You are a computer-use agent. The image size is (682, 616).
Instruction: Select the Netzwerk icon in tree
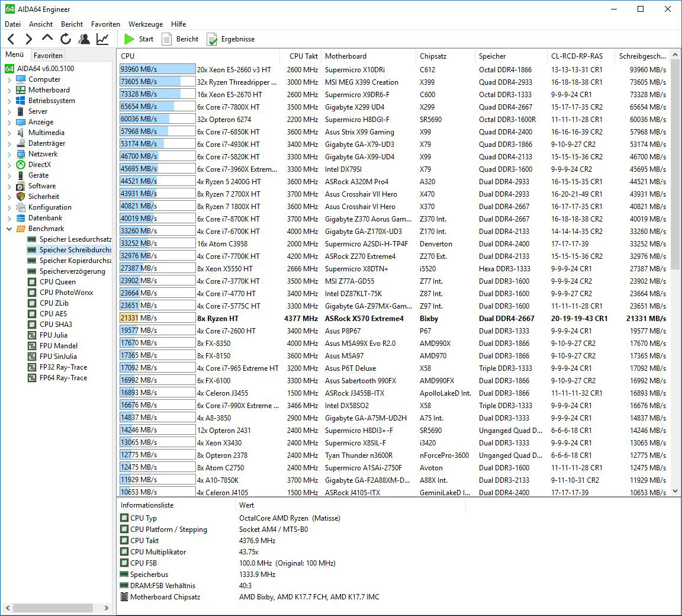[x=21, y=154]
